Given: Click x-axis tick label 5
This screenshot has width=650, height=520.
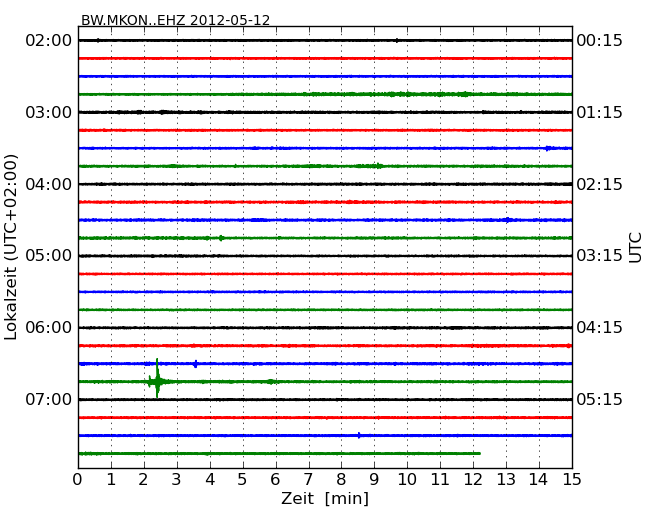Looking at the screenshot, I should [243, 480].
